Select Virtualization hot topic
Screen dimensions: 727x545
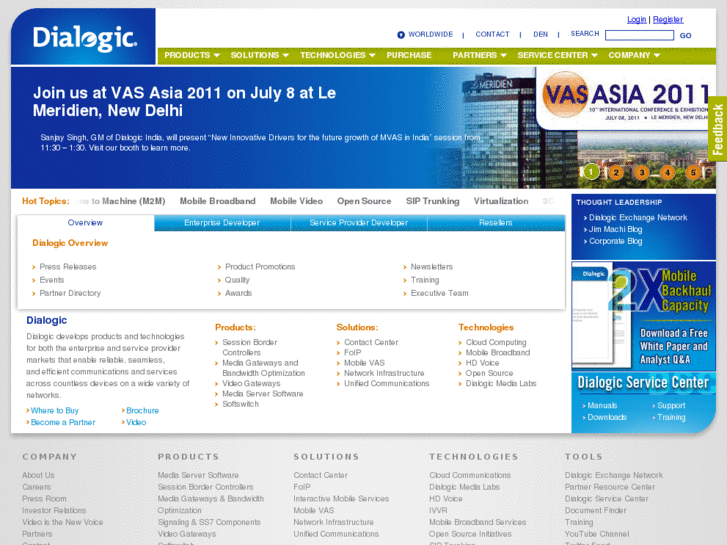501,201
